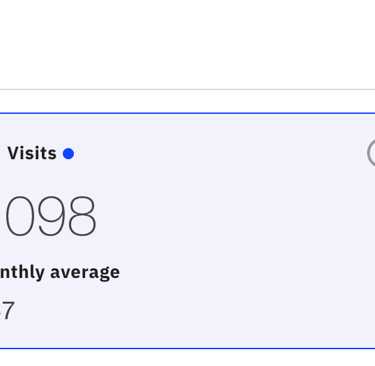Click the white area below the Visits card
Screen dimensions: 375x366
coord(187,358)
